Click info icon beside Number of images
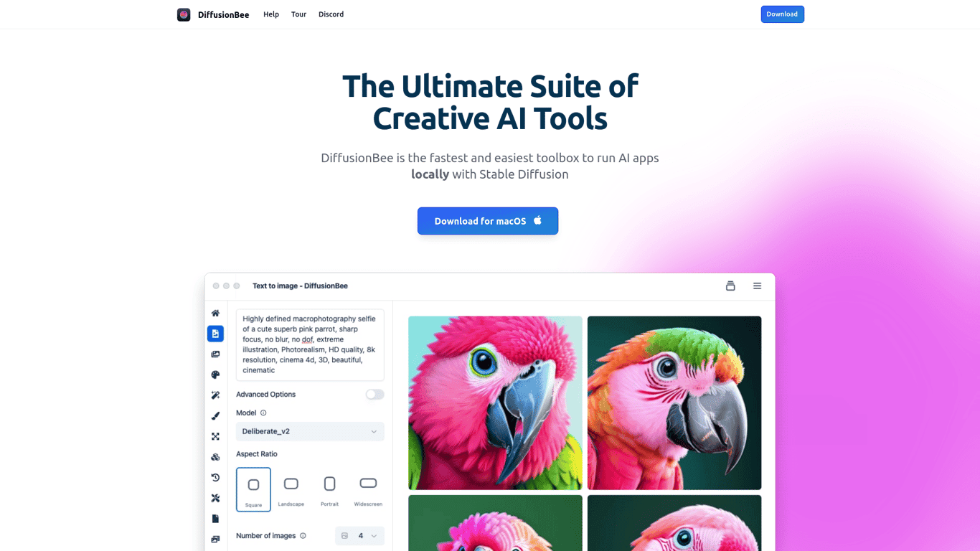 (303, 536)
